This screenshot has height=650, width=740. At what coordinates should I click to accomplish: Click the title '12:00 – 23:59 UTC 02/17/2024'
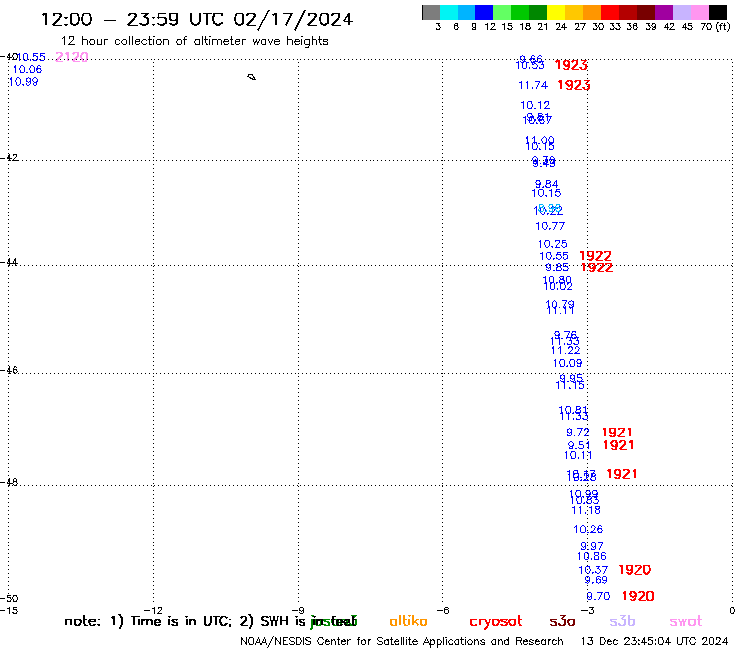(x=197, y=19)
